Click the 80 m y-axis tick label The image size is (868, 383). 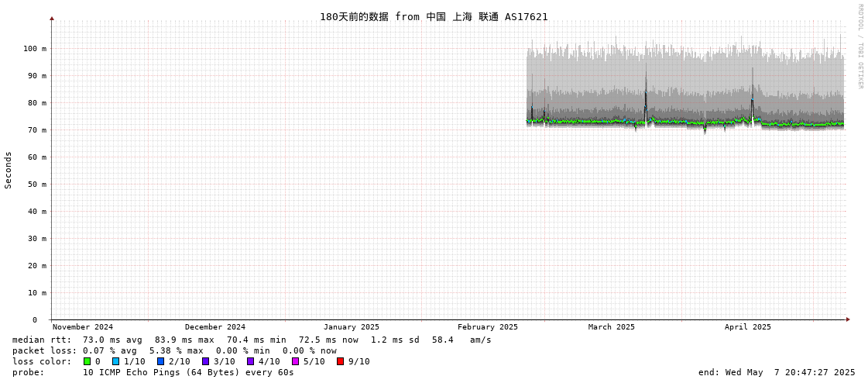(x=37, y=103)
